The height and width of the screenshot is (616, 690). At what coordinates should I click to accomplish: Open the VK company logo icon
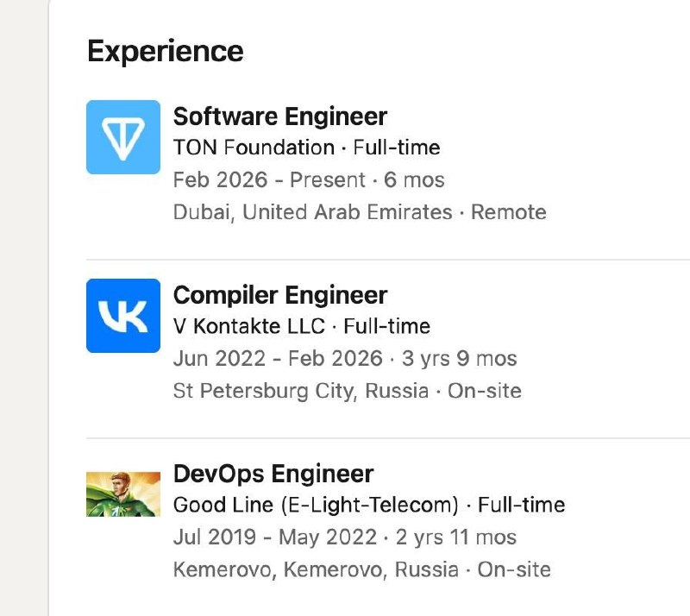[x=123, y=316]
